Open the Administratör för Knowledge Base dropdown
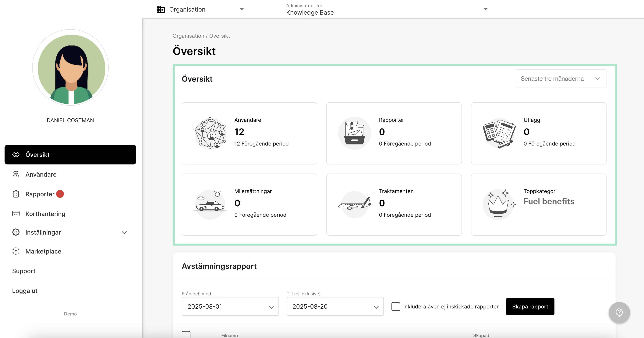This screenshot has width=644, height=338. click(x=387, y=9)
